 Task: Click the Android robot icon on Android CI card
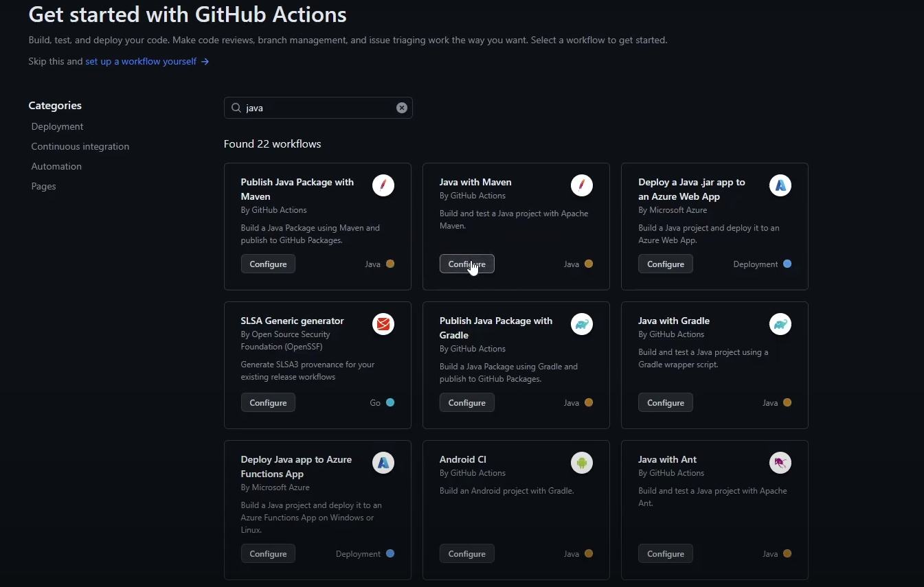(582, 463)
